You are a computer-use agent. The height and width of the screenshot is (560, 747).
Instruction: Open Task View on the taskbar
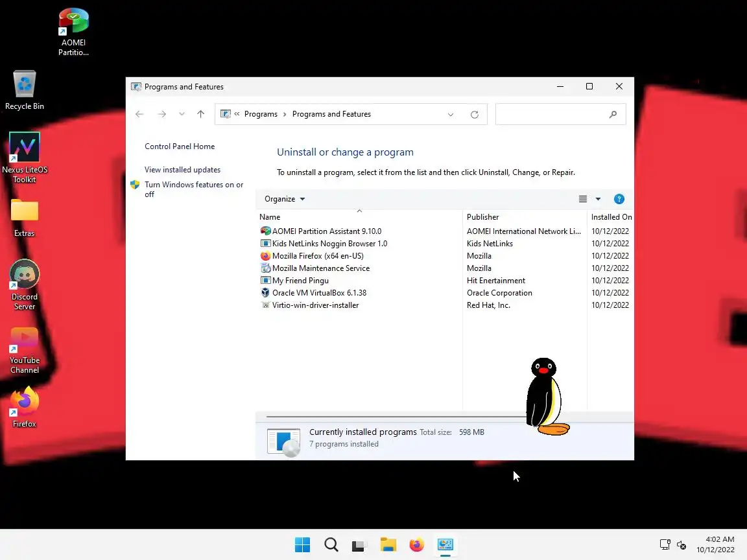coord(360,544)
